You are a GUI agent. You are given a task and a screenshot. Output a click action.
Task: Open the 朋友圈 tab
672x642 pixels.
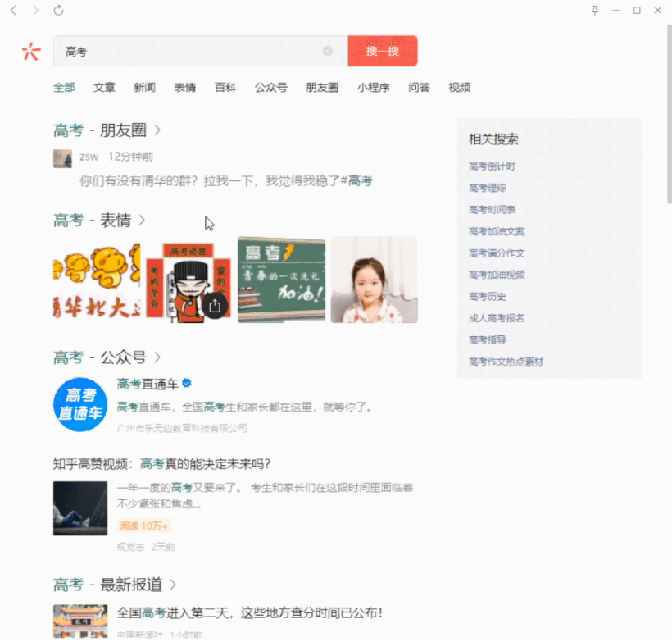point(322,88)
